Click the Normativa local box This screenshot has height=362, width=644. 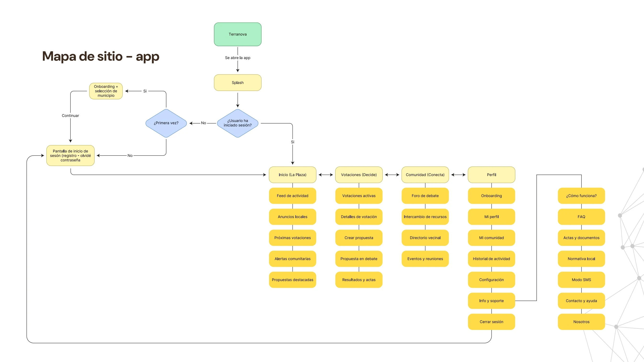[x=581, y=259]
